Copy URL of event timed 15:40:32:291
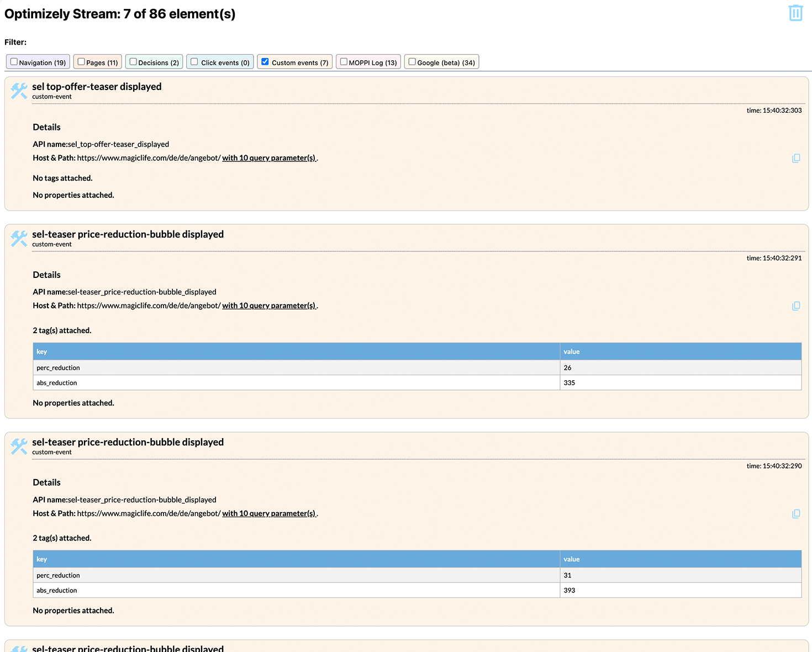The height and width of the screenshot is (652, 812). pyautogui.click(x=796, y=306)
